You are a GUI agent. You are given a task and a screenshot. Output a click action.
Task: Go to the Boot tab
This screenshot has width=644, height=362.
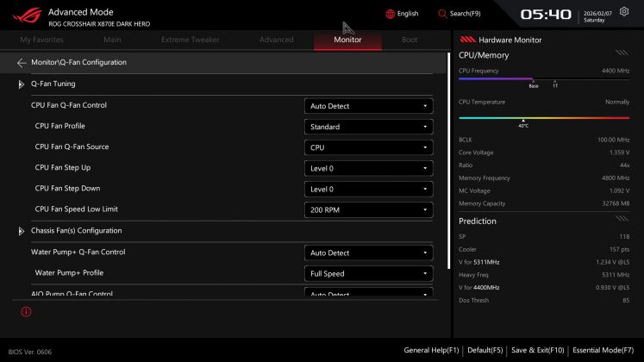[x=410, y=40]
